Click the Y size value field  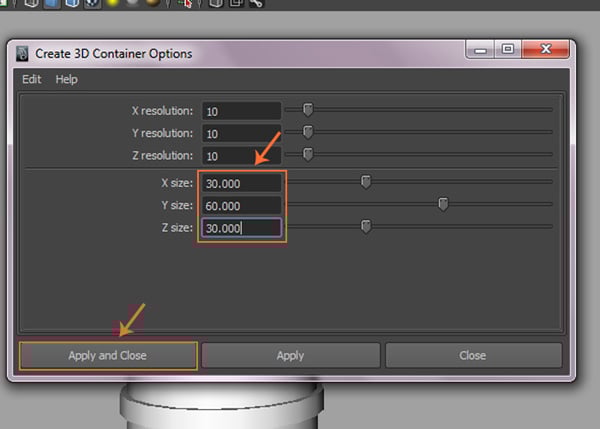[241, 206]
